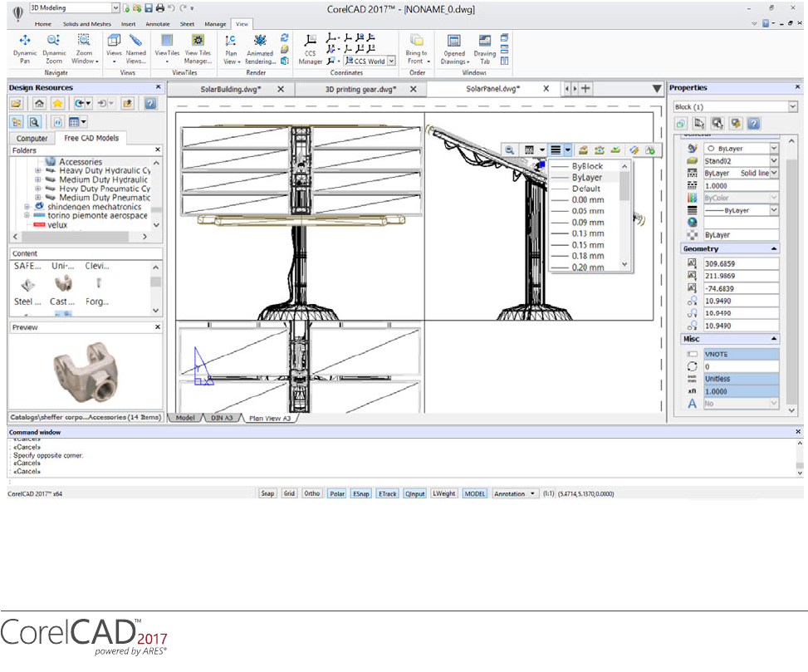Click Design Resources home icon
Image resolution: width=808 pixels, height=672 pixels.
pyautogui.click(x=39, y=104)
